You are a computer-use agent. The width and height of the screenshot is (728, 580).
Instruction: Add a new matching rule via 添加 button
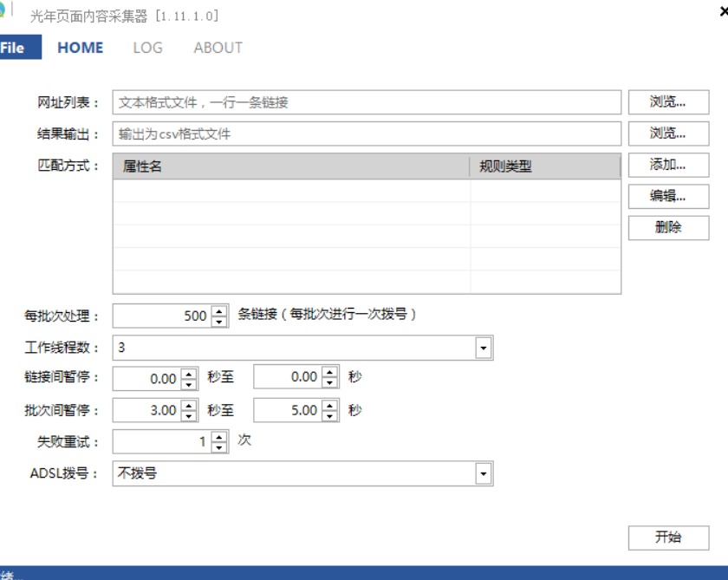667,165
